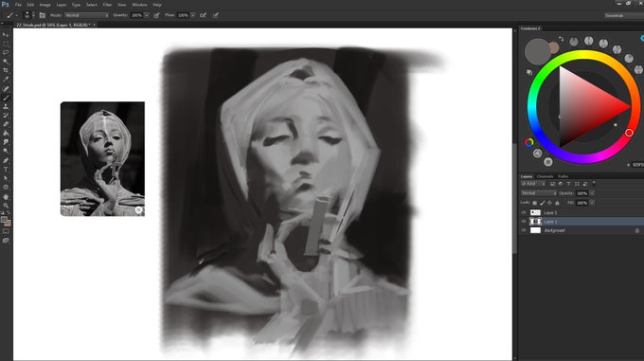The width and height of the screenshot is (644, 361).
Task: Select the Healing Brush tool
Action: coord(6,89)
